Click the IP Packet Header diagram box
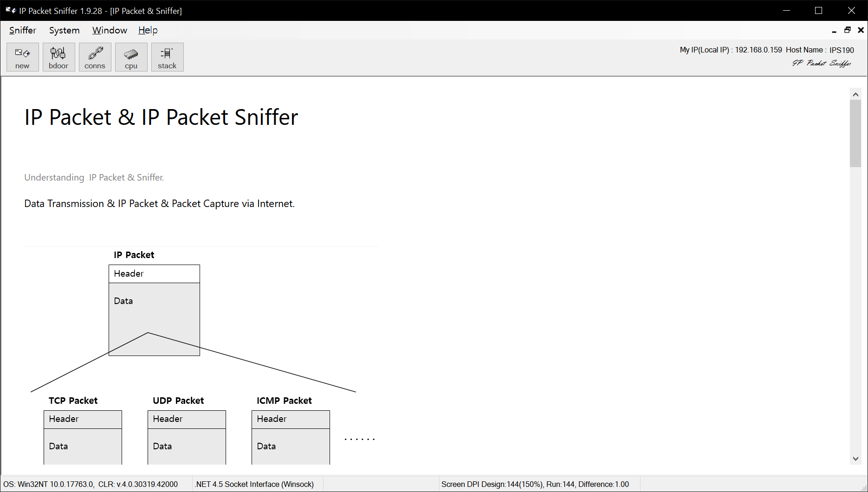Image resolution: width=868 pixels, height=492 pixels. click(154, 273)
